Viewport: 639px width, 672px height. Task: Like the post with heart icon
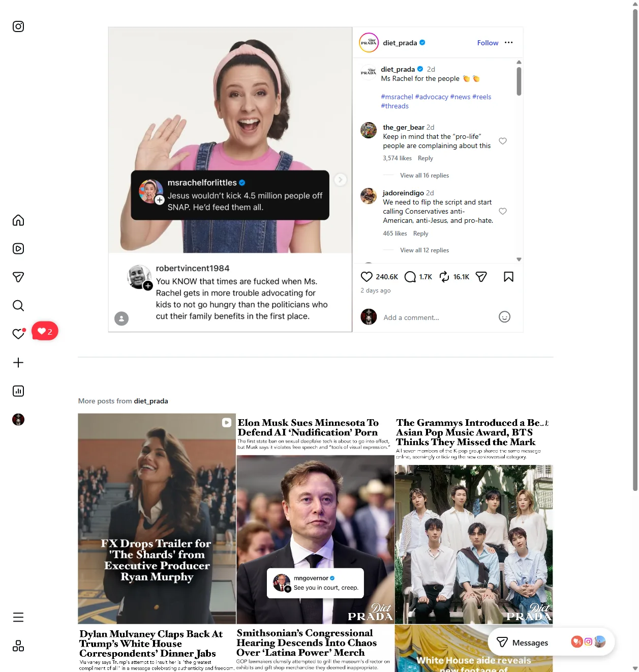click(367, 277)
